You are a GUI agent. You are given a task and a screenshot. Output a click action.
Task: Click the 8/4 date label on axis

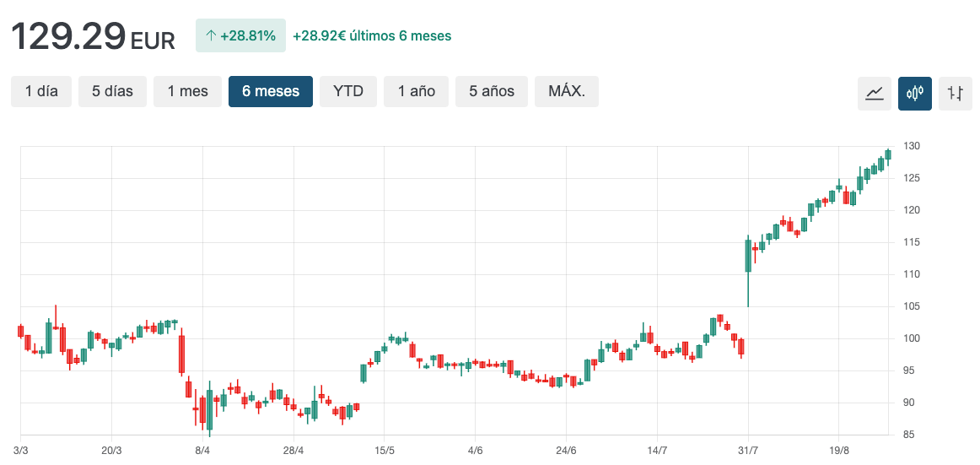click(202, 450)
